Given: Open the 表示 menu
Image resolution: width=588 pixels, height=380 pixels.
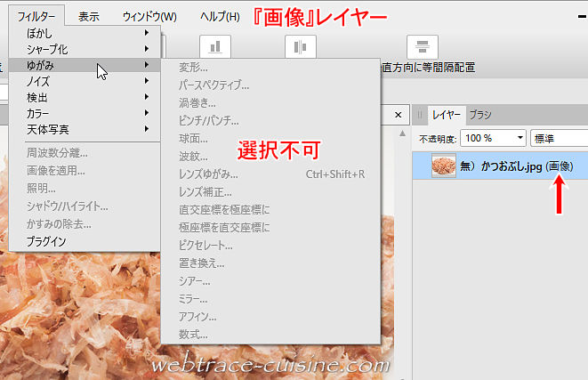Looking at the screenshot, I should [88, 17].
